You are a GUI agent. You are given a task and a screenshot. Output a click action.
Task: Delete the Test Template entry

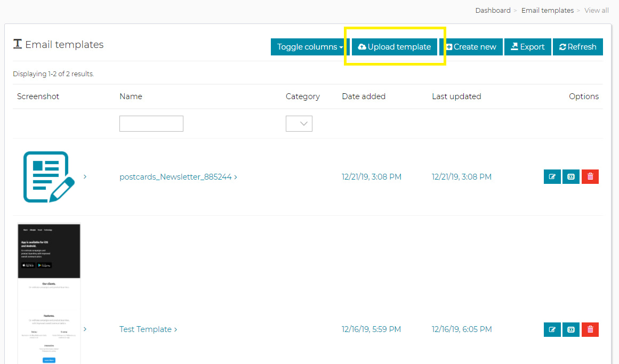coord(590,329)
